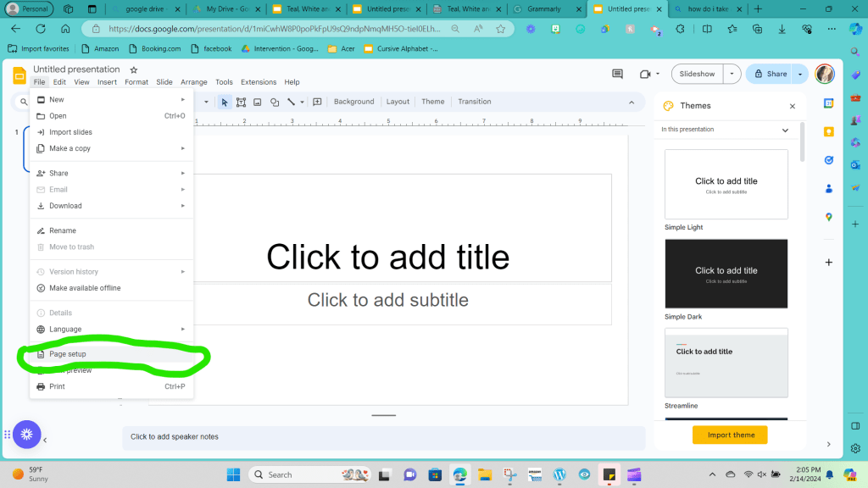Screen dimensions: 868x488
Task: Click the add comment toolbar icon
Action: [x=317, y=102]
